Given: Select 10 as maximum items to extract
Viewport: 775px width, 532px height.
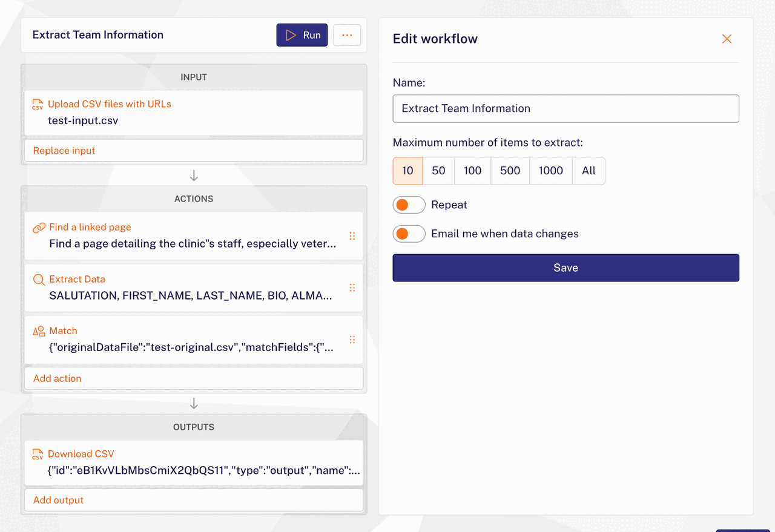Looking at the screenshot, I should [407, 171].
